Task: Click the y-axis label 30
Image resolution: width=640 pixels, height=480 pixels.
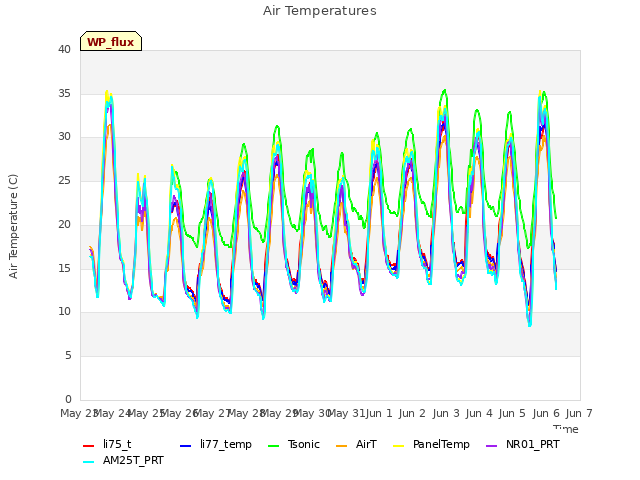Action: (x=64, y=137)
